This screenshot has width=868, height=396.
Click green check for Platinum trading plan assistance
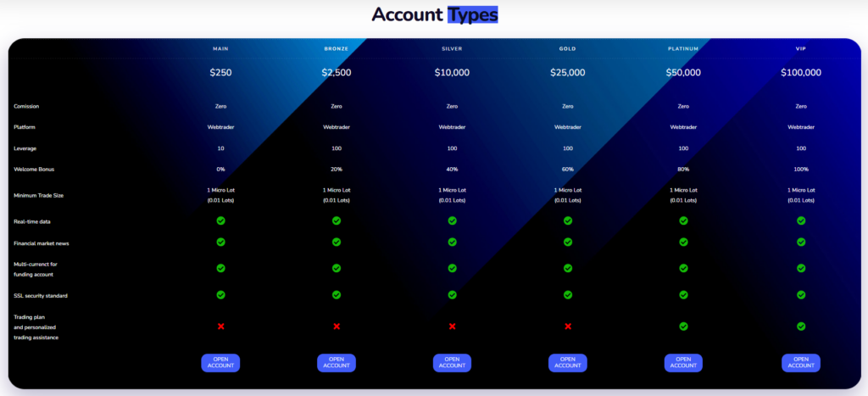(683, 326)
